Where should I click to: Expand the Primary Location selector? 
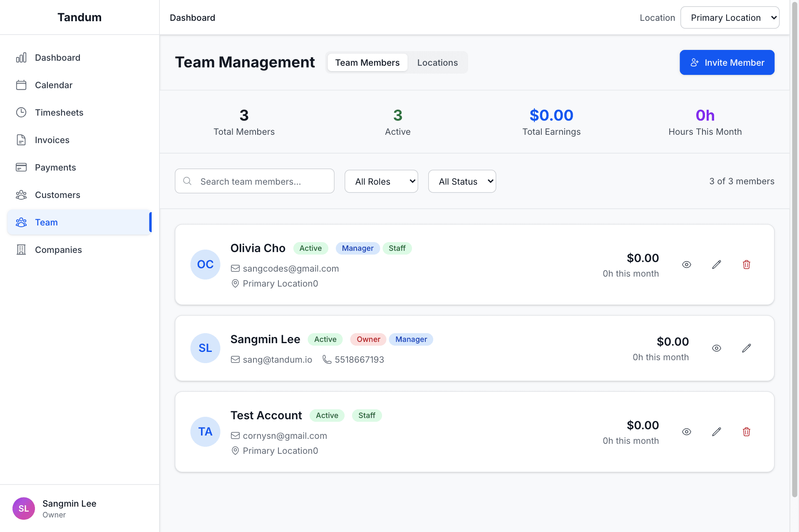point(730,17)
